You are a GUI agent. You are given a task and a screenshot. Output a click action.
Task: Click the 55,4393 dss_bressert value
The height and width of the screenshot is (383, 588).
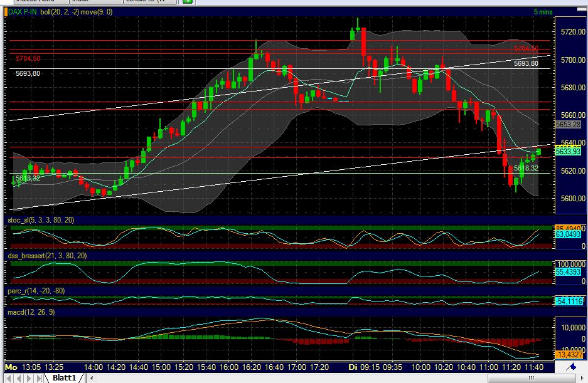tap(568, 271)
